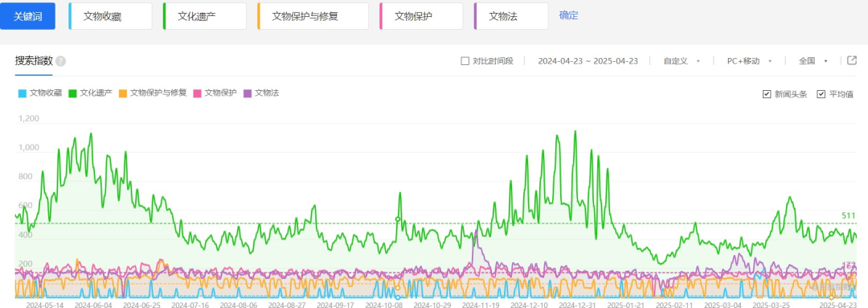The height and width of the screenshot is (308, 868).
Task: Edit the 文化遗产 keyword field
Action: click(x=205, y=16)
